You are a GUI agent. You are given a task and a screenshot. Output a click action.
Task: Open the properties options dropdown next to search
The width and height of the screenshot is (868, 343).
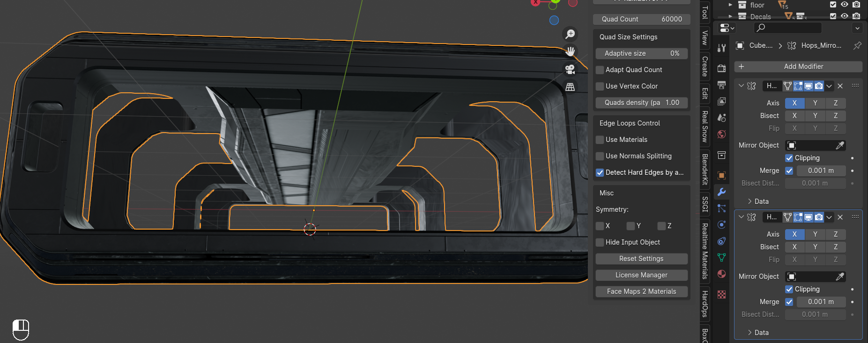coord(857,28)
